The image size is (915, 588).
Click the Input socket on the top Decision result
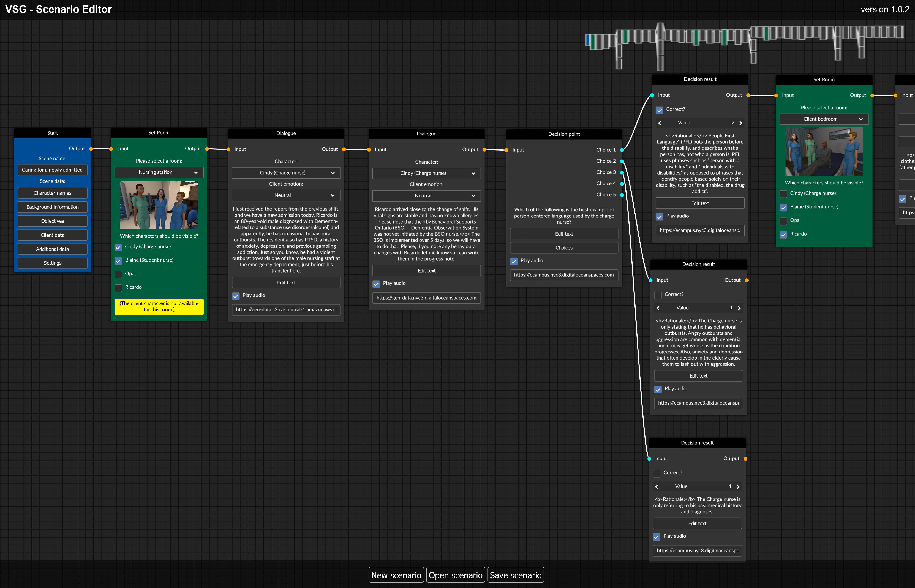coord(653,95)
